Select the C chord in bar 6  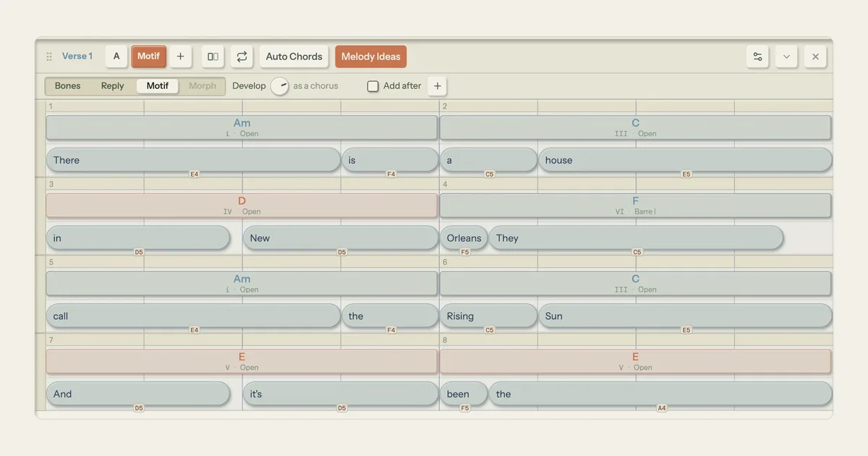tap(635, 284)
